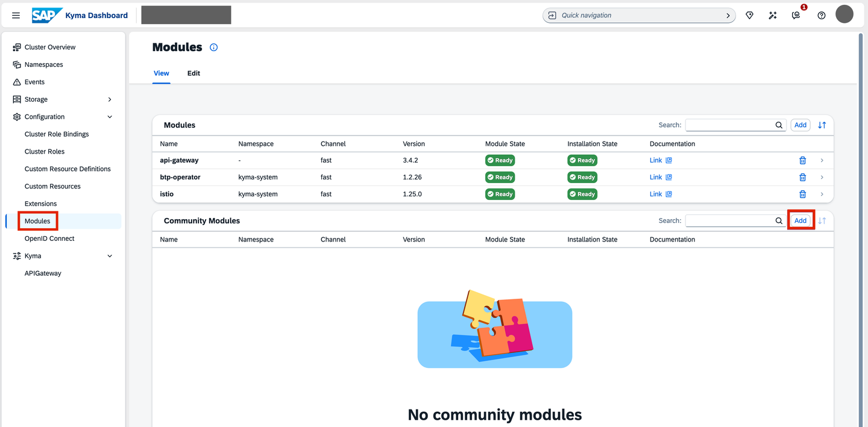Click the Kyma sidebar icon
868x427 pixels.
coord(17,256)
